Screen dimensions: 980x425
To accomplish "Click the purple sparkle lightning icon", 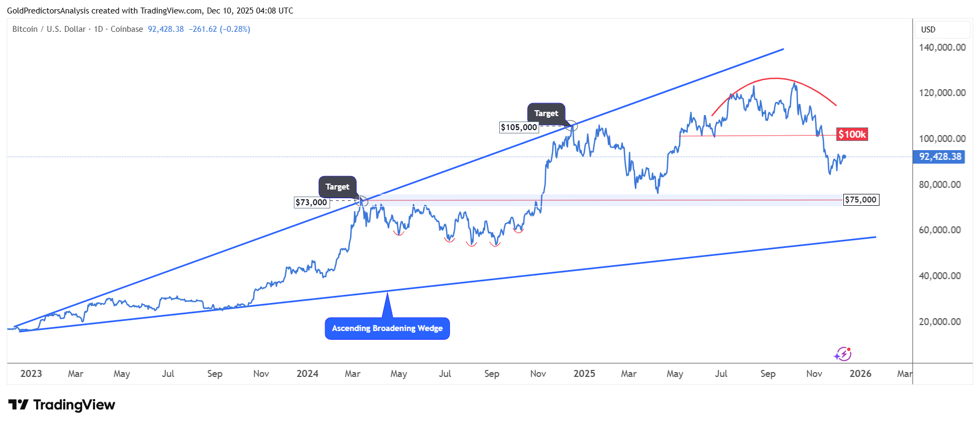I will (x=843, y=354).
